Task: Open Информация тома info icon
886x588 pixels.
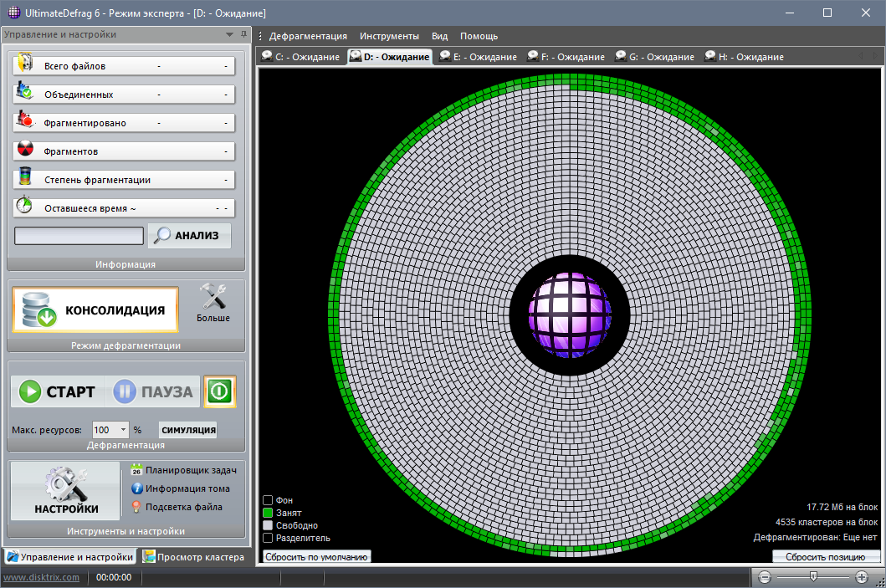Action: pos(136,488)
